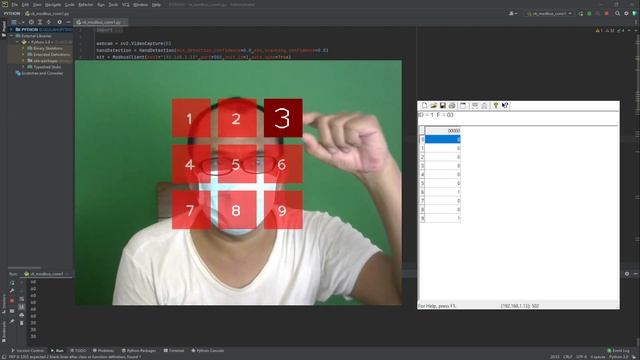
Task: Open the Navigate menu
Action: 53,4
